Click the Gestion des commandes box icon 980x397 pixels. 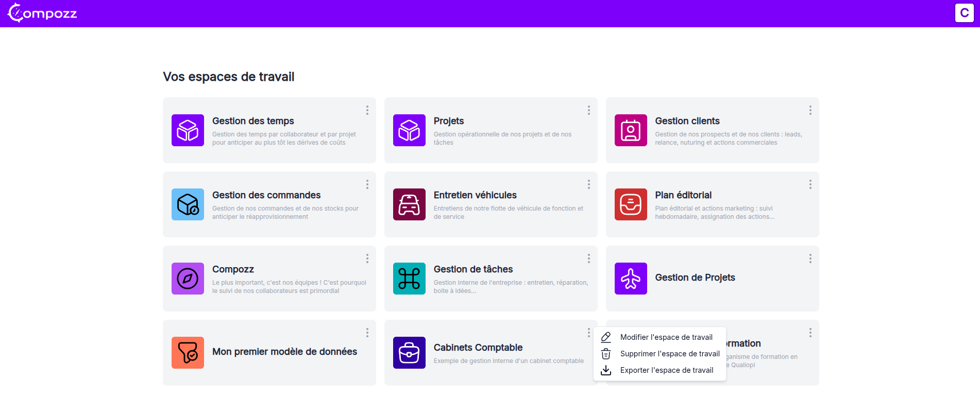pos(188,204)
